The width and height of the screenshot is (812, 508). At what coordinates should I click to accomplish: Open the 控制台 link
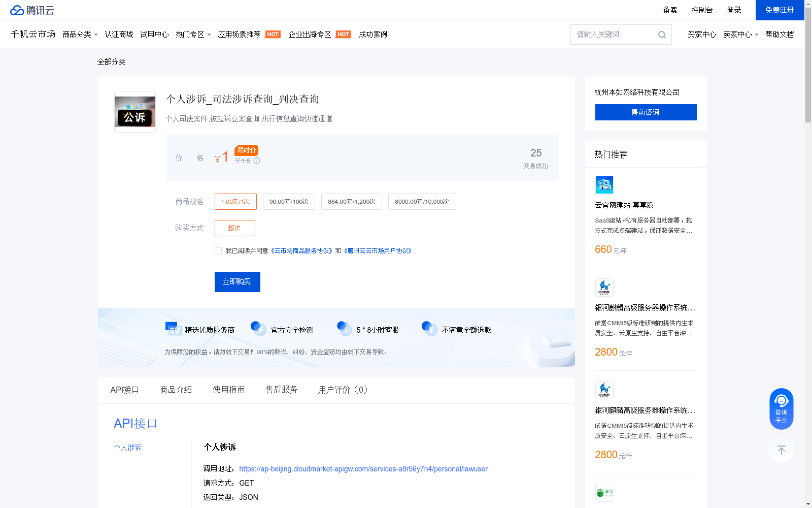pyautogui.click(x=702, y=10)
